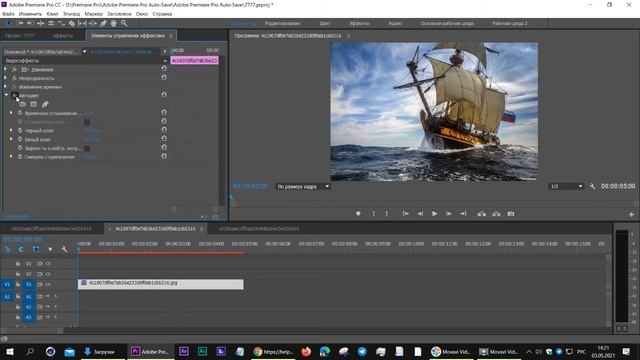Toggle snap magnet in timeline
This screenshot has width=640, height=360.
pos(21,249)
